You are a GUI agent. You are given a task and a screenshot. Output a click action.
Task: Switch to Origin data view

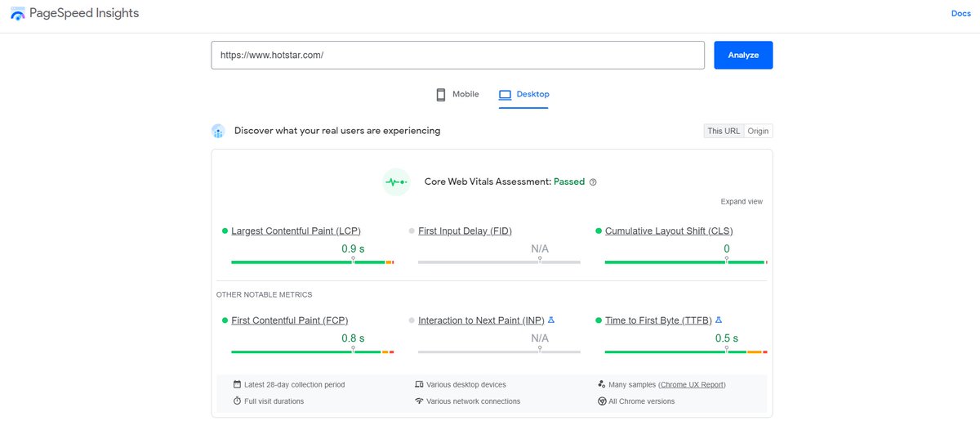point(758,131)
